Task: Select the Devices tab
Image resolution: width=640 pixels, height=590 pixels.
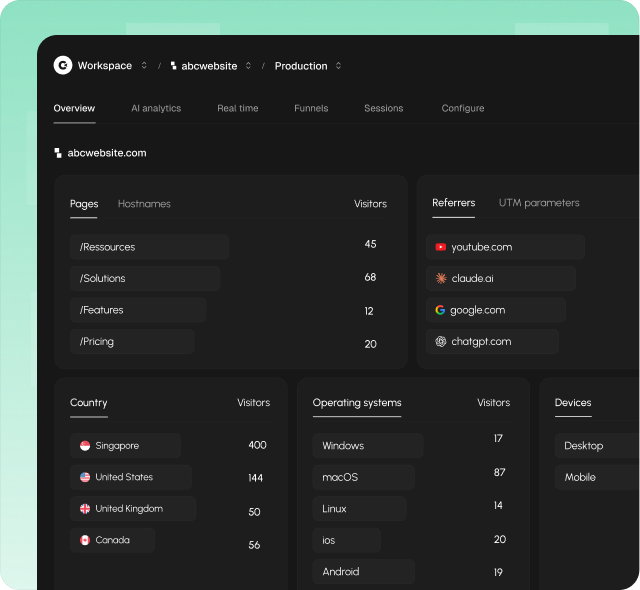Action: (573, 403)
